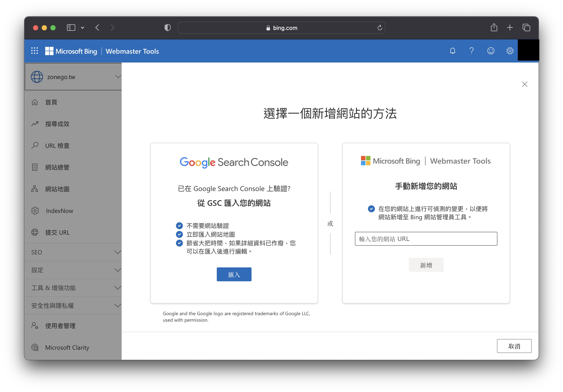Image resolution: width=563 pixels, height=392 pixels.
Task: Open Safari privacy shield report
Action: point(167,28)
